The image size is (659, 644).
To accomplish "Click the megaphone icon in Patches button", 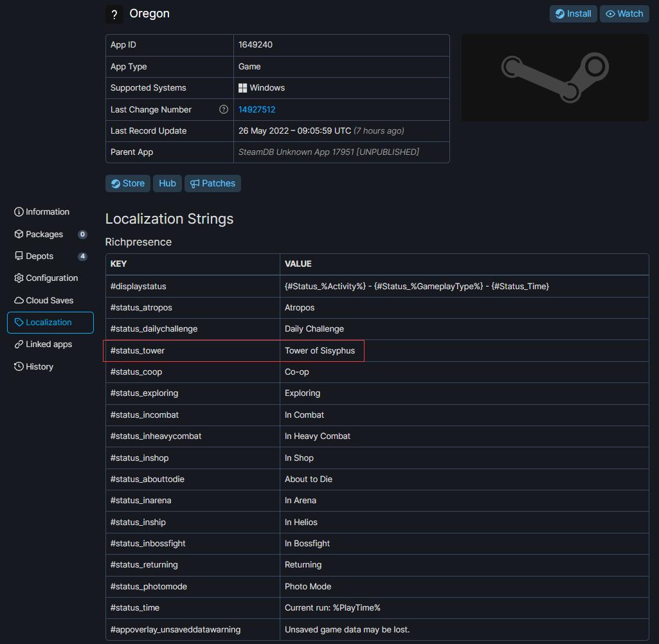I will coord(195,184).
